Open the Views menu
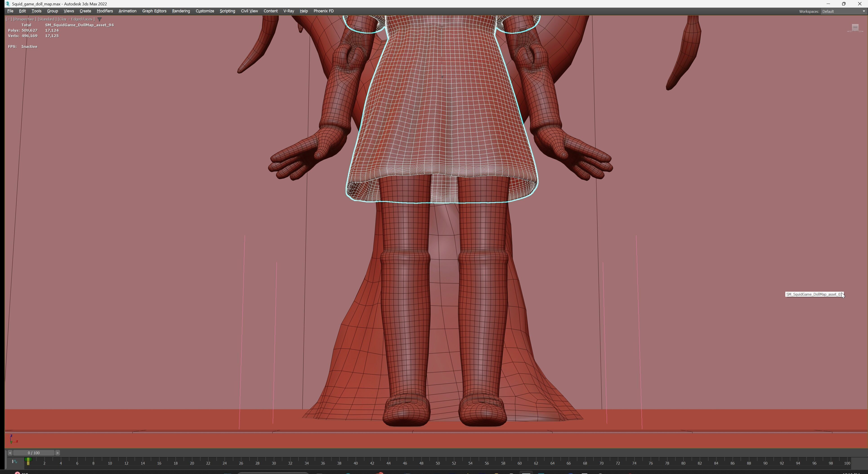 69,11
